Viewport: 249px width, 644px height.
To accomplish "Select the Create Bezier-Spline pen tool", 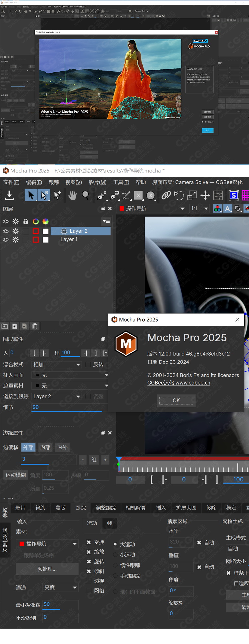I will 115,195.
